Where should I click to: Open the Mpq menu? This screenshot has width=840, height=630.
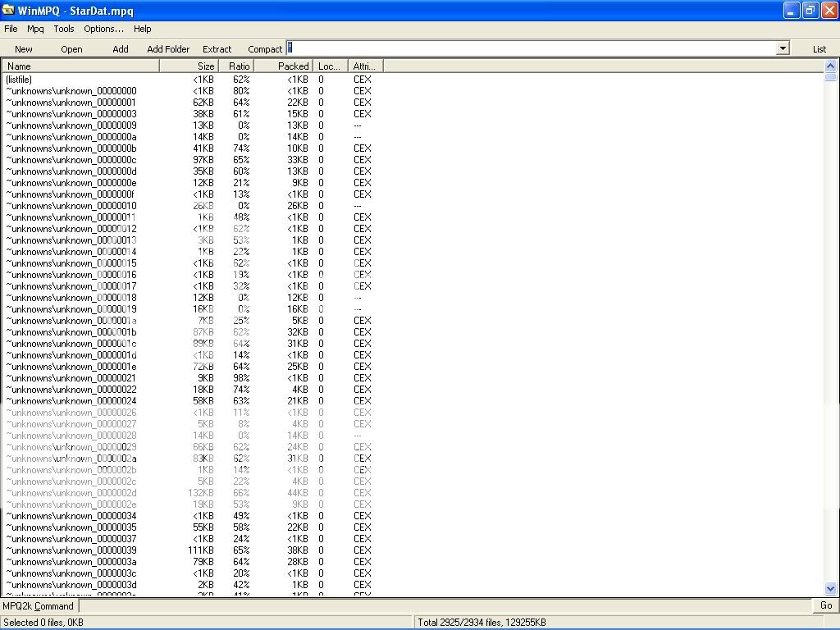[x=35, y=29]
